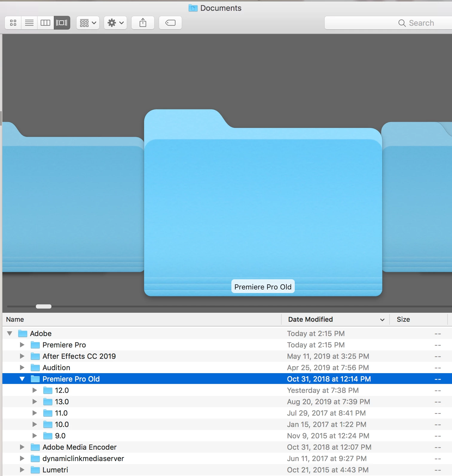Viewport: 452px width, 476px height.
Task: Expand the 11.0 folder
Action: point(35,413)
